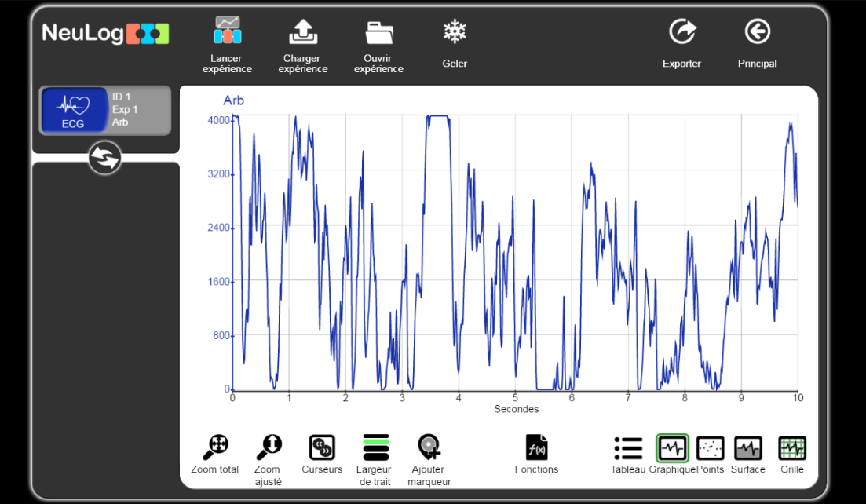Viewport: 866px width, 504px height.
Task: Click Ajouter marqueur pin icon
Action: pos(429,447)
